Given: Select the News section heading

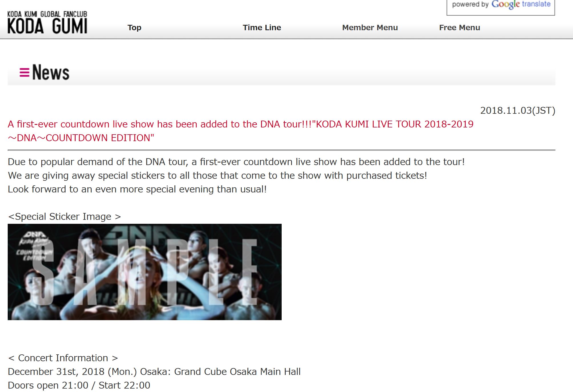Looking at the screenshot, I should (51, 72).
